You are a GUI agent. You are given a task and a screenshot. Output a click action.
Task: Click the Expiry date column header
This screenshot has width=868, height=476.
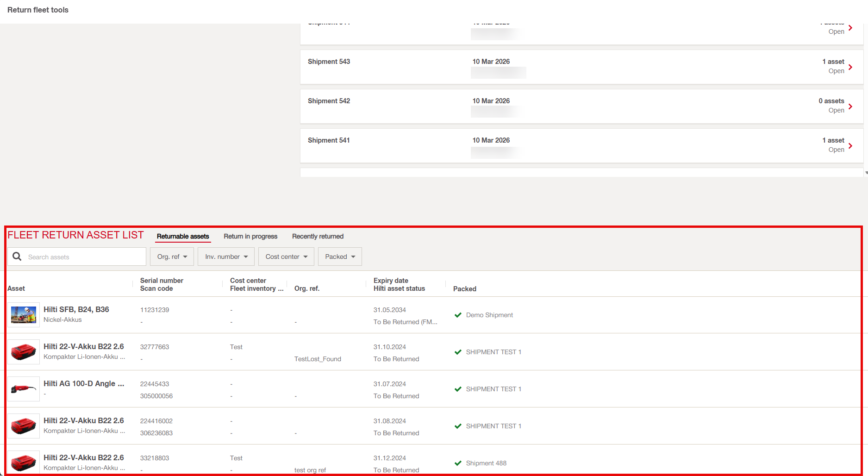391,281
